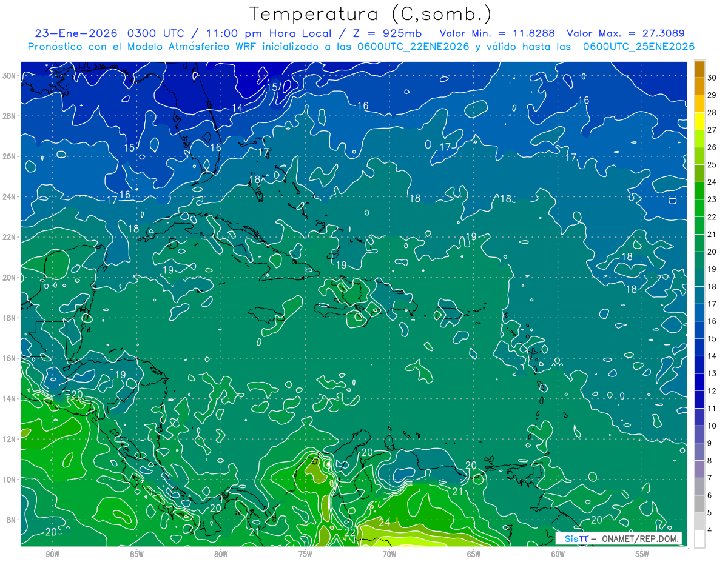Click the '75W' longitude axis label
728x562 pixels.
(305, 554)
